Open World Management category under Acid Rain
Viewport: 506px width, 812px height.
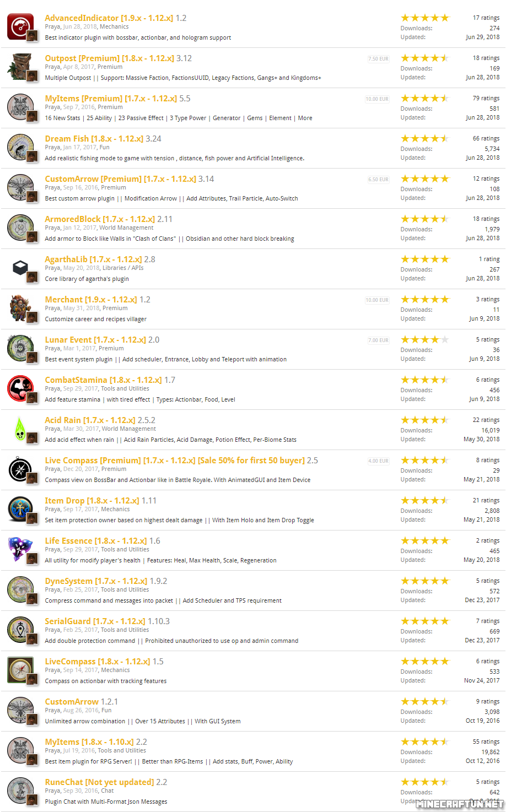[128, 429]
